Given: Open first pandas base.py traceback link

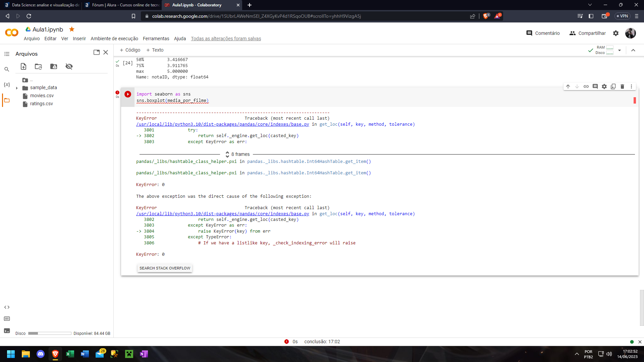Looking at the screenshot, I should [223, 124].
